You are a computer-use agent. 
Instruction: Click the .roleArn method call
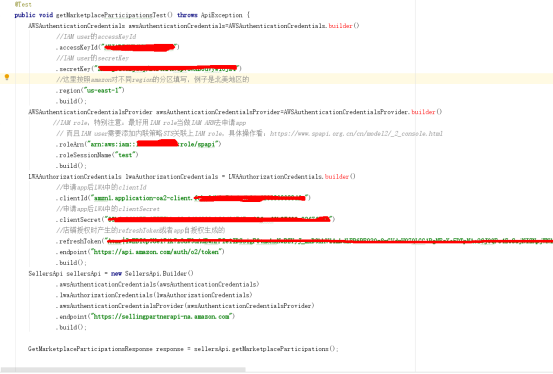coord(70,144)
